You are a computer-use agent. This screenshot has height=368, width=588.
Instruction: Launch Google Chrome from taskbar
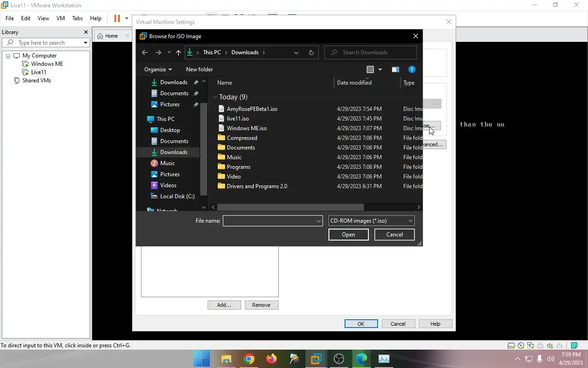pyautogui.click(x=249, y=359)
